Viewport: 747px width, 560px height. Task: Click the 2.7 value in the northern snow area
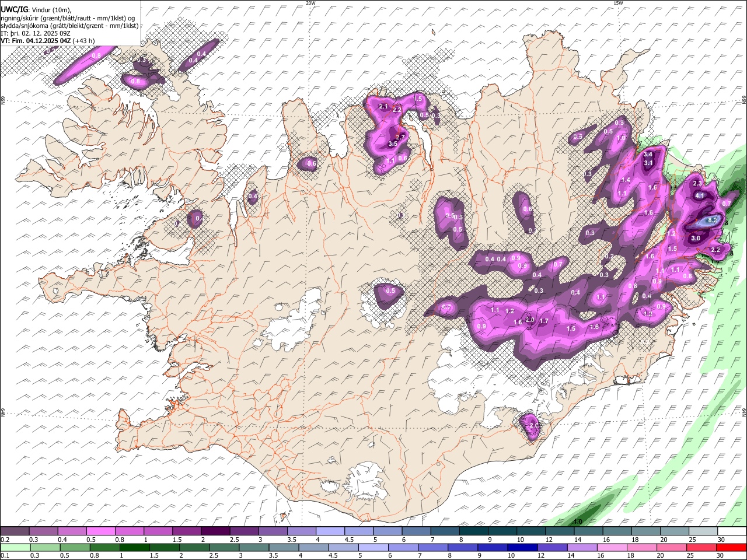click(x=400, y=136)
